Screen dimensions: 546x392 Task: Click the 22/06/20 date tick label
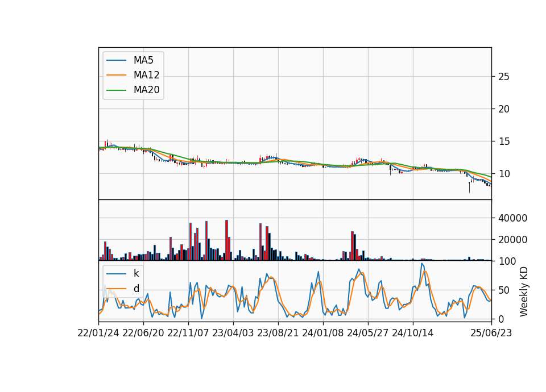(x=143, y=333)
